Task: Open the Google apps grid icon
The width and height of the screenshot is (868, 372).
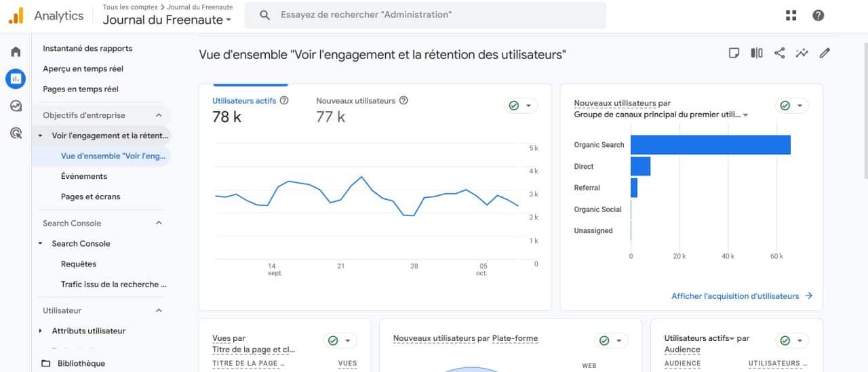Action: 791,16
